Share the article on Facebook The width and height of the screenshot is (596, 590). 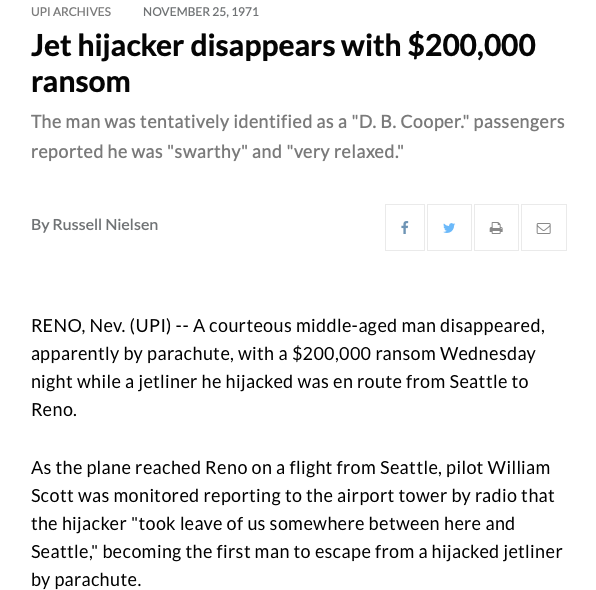pos(405,227)
